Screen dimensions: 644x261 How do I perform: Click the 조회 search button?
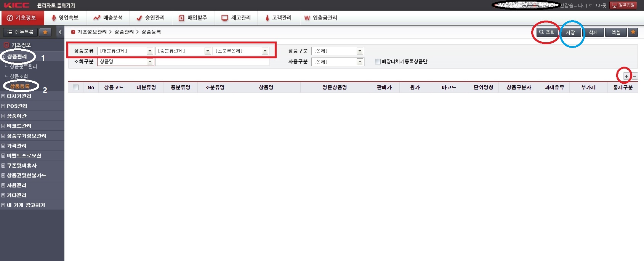pyautogui.click(x=547, y=32)
